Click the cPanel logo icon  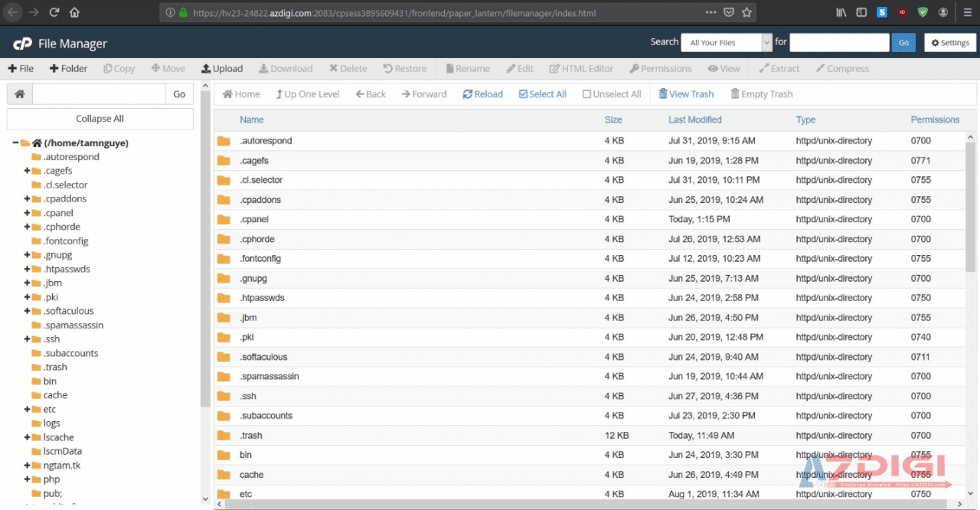pyautogui.click(x=22, y=44)
